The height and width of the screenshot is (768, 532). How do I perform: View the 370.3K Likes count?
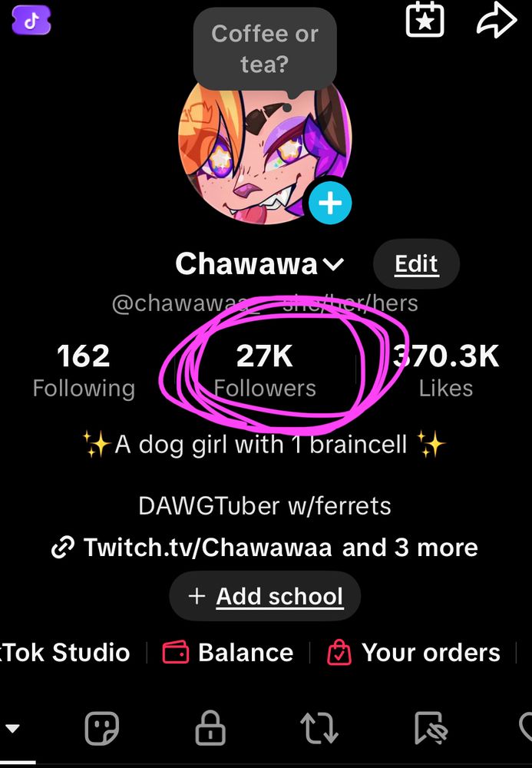pos(446,370)
